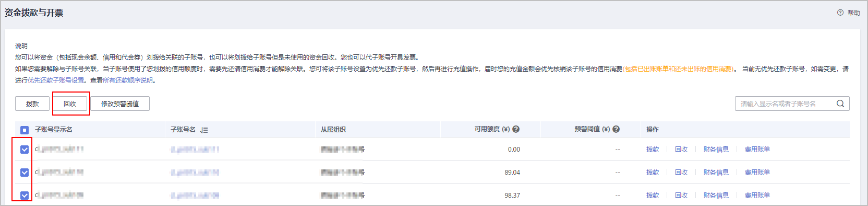Viewport: 868px width, 206px height.
Task: Toggle the select-all header checkbox
Action: (25, 130)
